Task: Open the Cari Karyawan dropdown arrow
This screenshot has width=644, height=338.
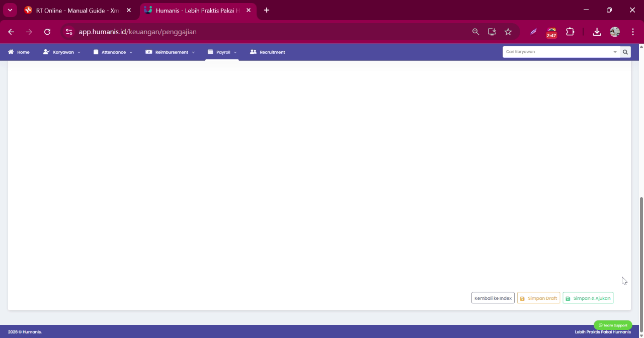Action: 615,52
